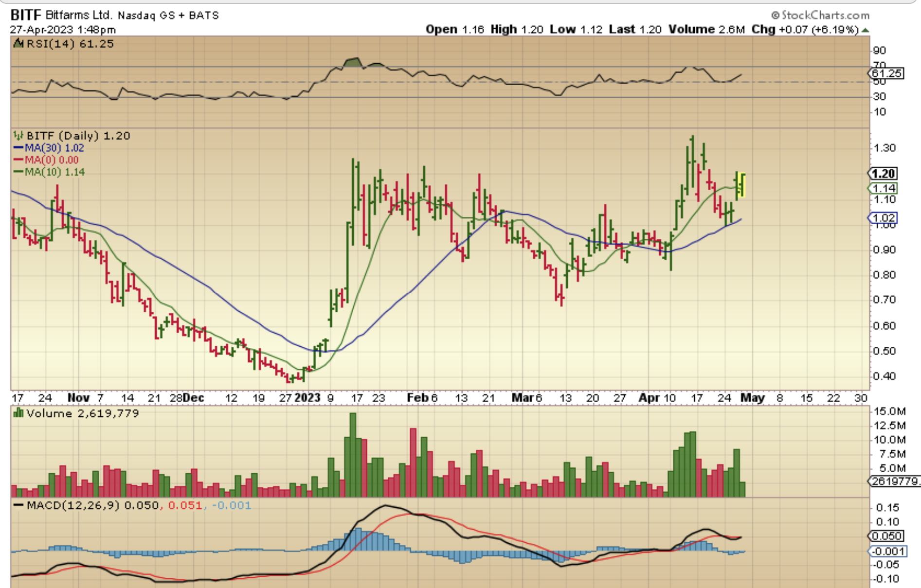Click the Volume histogram icon

[x=18, y=413]
